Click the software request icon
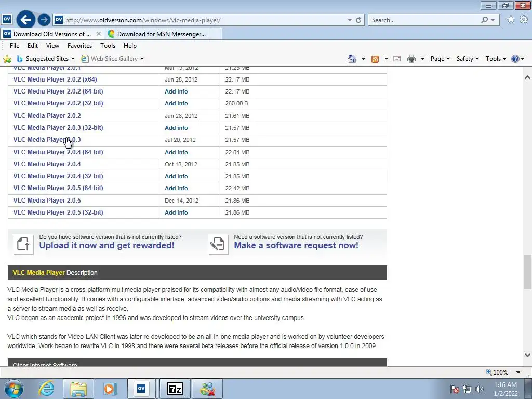This screenshot has width=532, height=399. (x=218, y=244)
